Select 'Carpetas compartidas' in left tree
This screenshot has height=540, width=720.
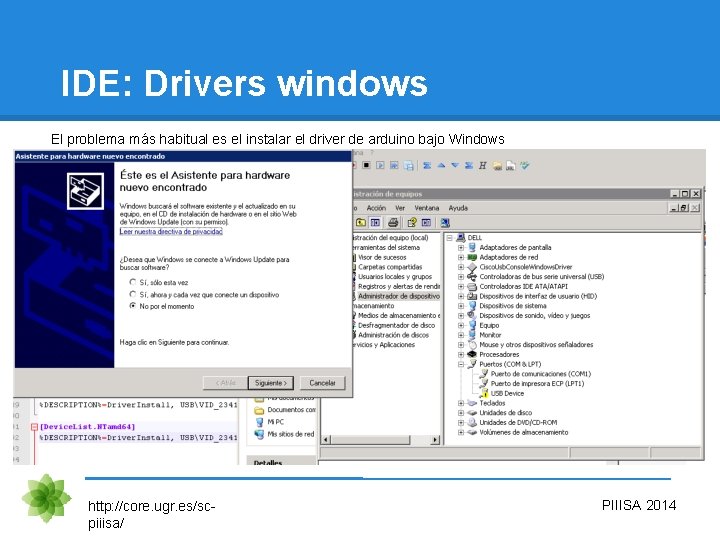click(390, 267)
